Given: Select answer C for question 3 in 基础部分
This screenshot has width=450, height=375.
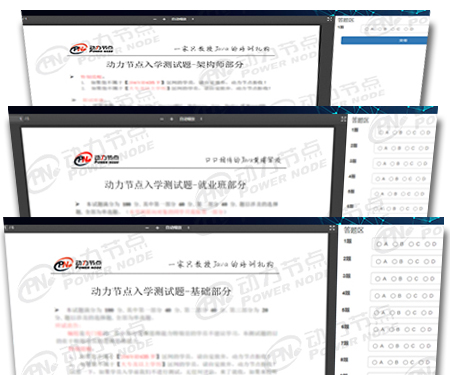Looking at the screenshot, I should (x=413, y=278).
